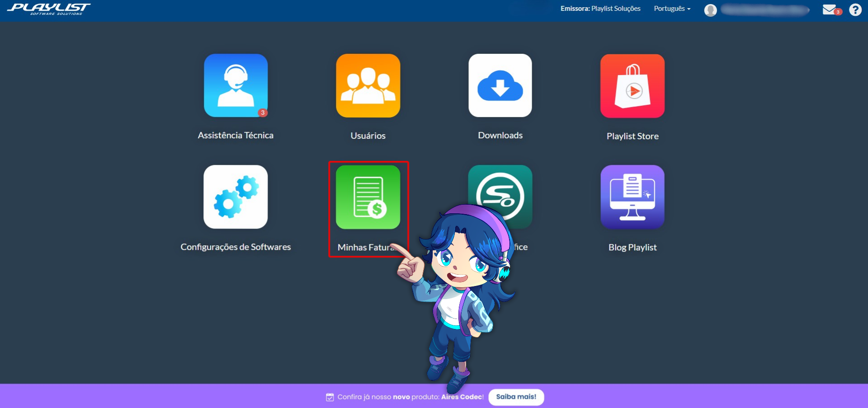This screenshot has width=868, height=408.
Task: Click the Playlist Software Solutions logo
Action: click(x=49, y=9)
